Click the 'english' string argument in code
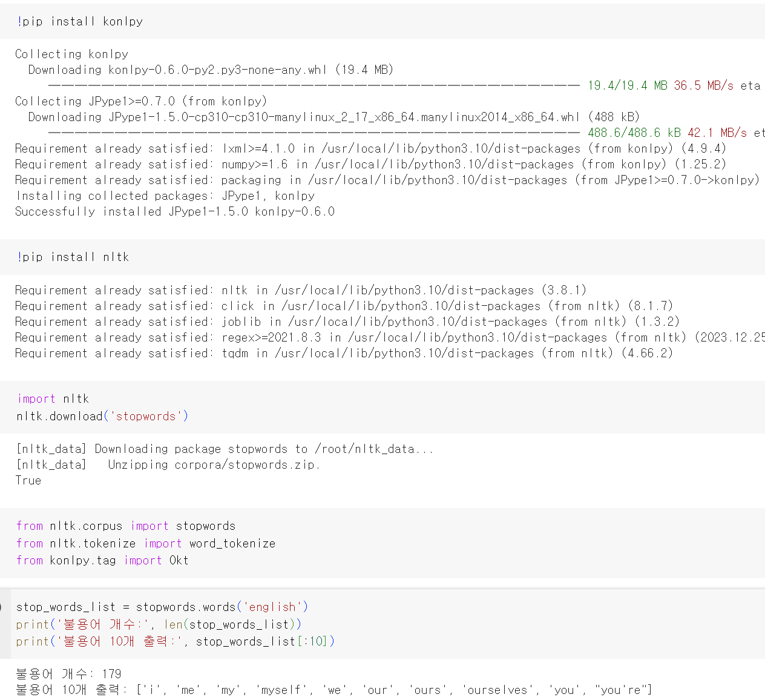The width and height of the screenshot is (765, 700). point(272,607)
